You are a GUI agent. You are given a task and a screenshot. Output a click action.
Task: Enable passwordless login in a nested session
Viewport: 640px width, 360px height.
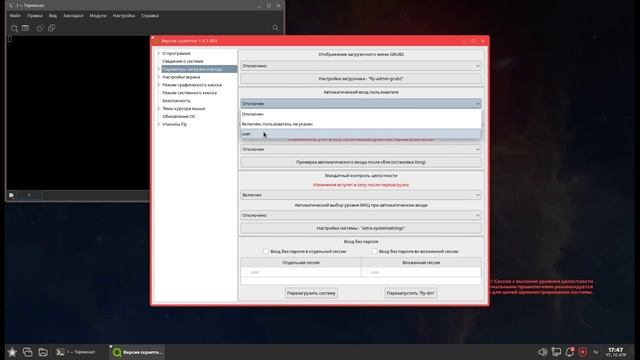tap(374, 251)
